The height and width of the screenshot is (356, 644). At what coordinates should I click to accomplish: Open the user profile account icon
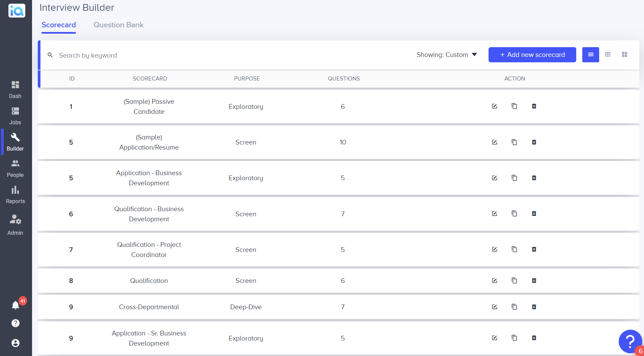[15, 343]
